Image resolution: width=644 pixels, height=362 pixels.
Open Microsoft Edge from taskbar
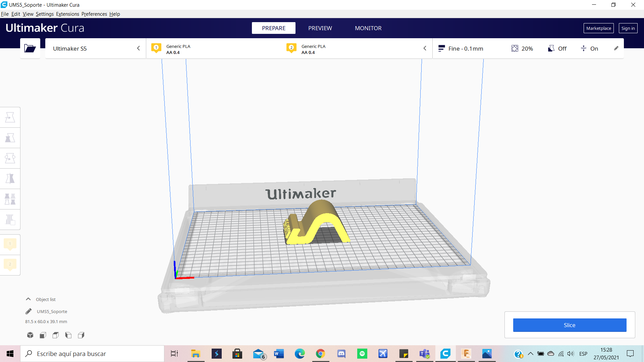click(x=300, y=354)
